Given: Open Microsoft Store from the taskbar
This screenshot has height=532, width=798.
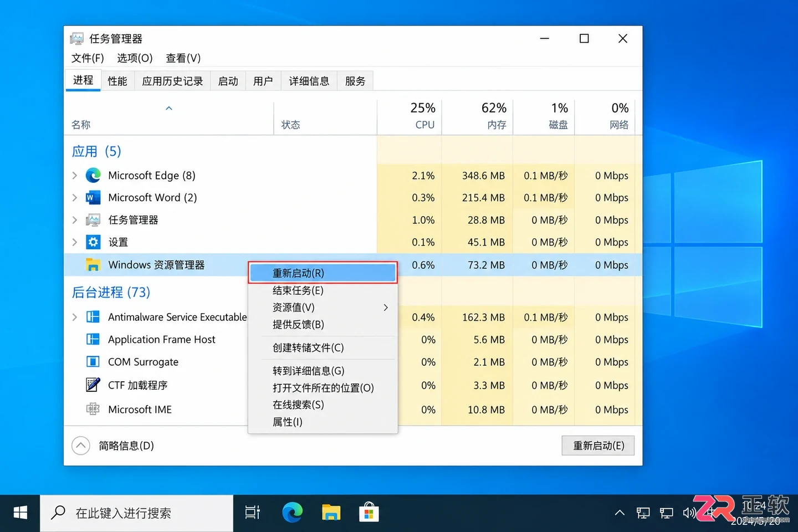Looking at the screenshot, I should point(369,513).
